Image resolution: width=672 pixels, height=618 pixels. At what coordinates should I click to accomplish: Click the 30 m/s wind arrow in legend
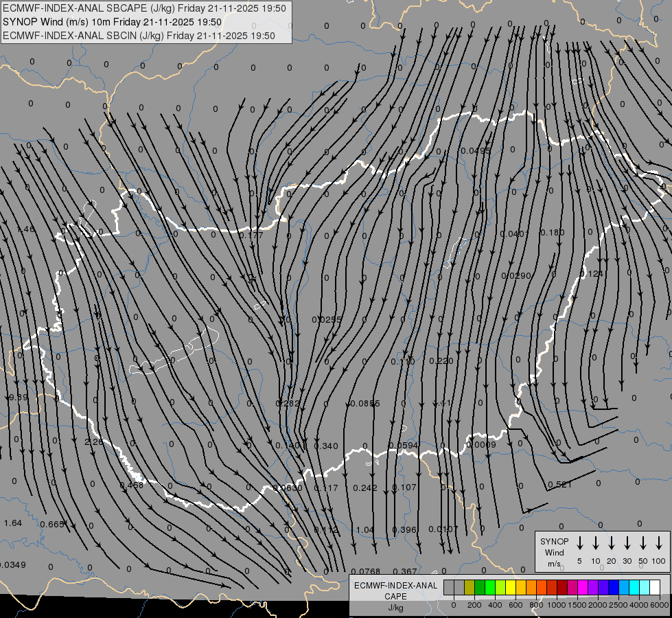coord(627,542)
